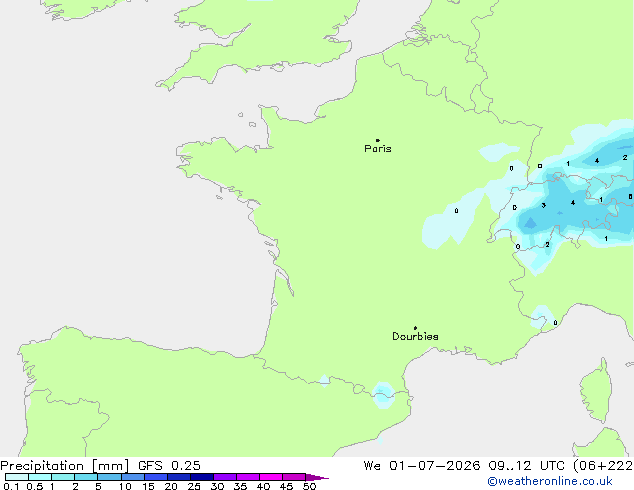Click the 'GFS 0.25' model label
This screenshot has width=634, height=490.
click(169, 466)
